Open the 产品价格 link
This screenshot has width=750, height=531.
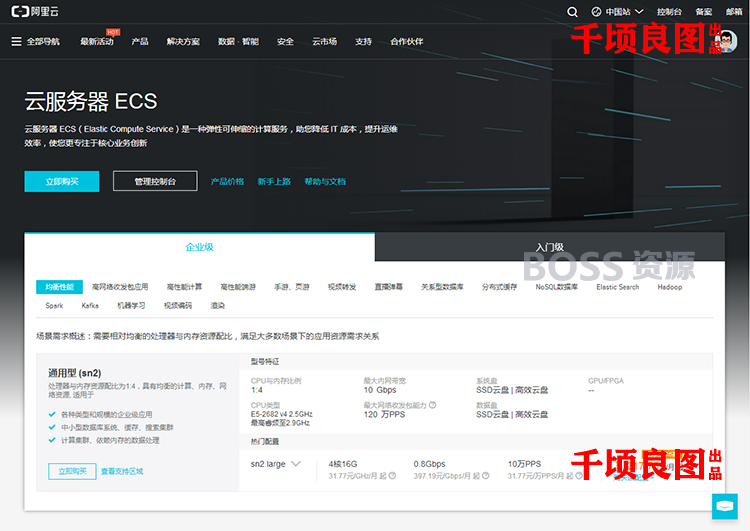(x=227, y=182)
